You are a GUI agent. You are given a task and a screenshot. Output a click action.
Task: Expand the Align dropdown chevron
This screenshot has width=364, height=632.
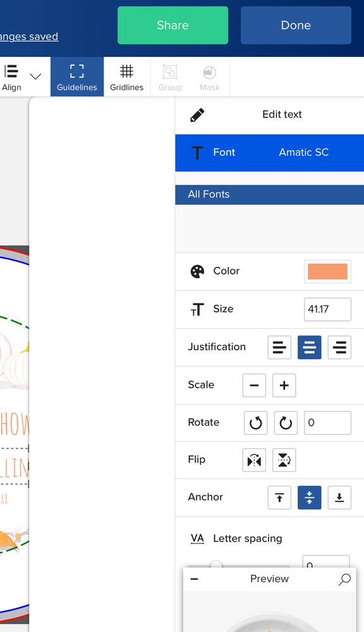pyautogui.click(x=35, y=76)
